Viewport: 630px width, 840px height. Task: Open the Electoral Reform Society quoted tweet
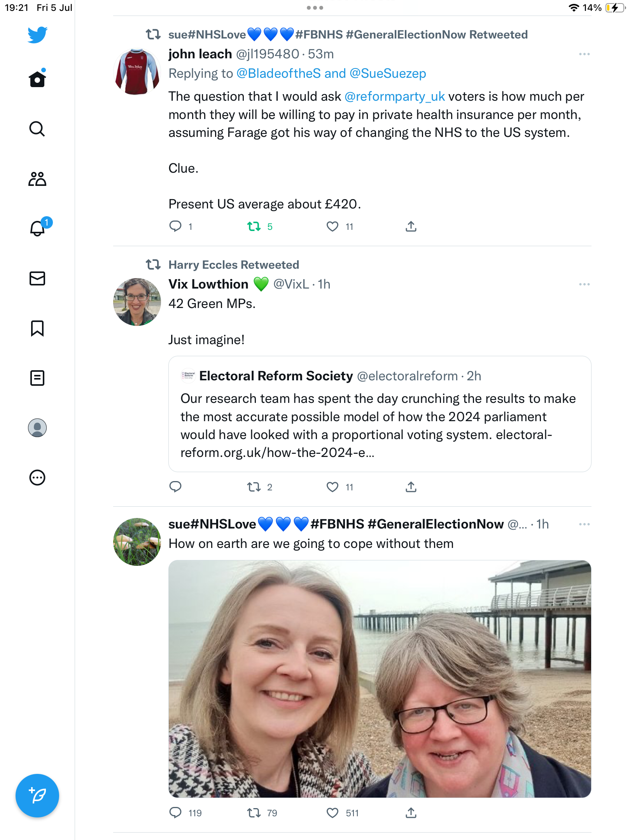coord(380,414)
